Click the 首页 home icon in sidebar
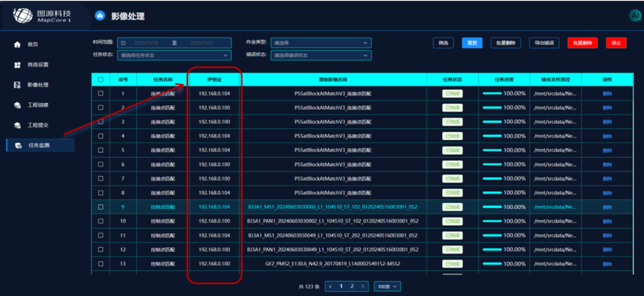The height and width of the screenshot is (296, 644). 17,44
